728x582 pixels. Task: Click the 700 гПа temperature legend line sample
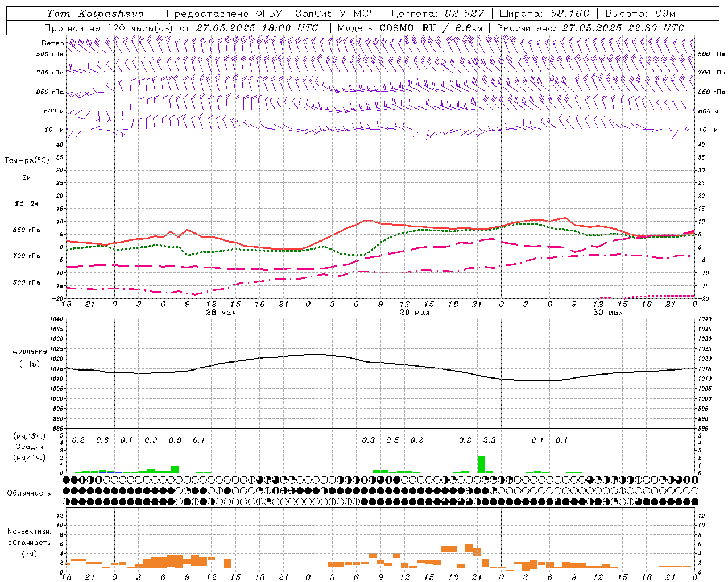coord(26,263)
